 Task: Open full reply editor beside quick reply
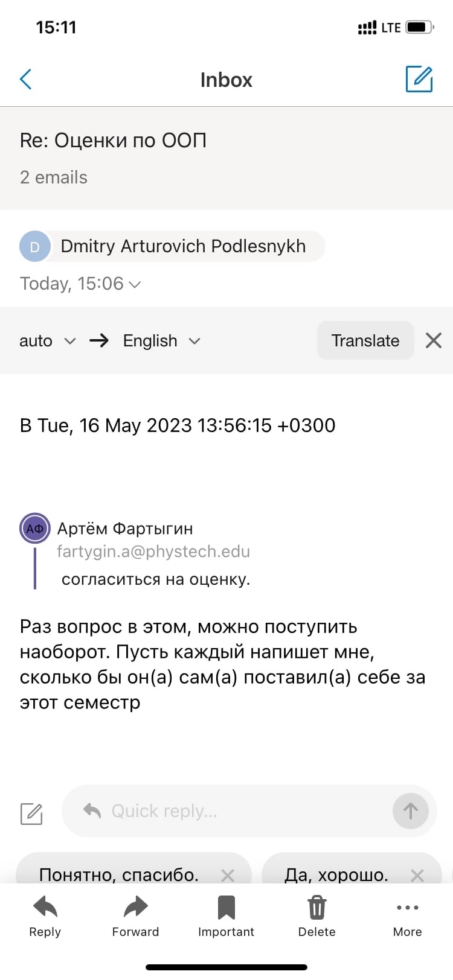[31, 813]
